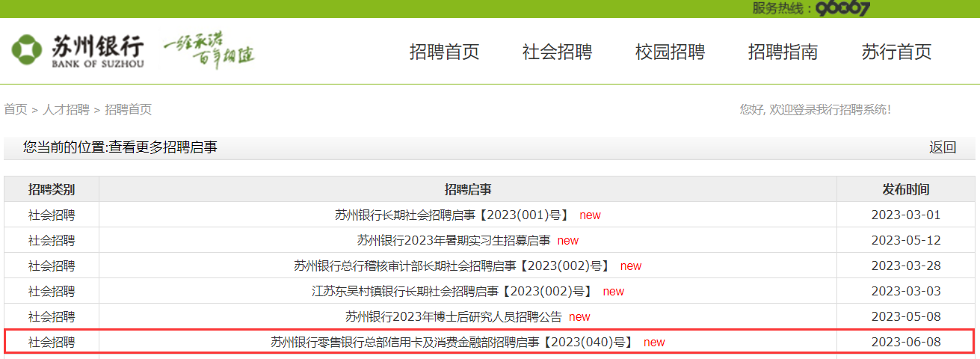Open 苏州银行长期社会招聘启事【2023(001)号】
The width and height of the screenshot is (980, 359).
[x=452, y=215]
